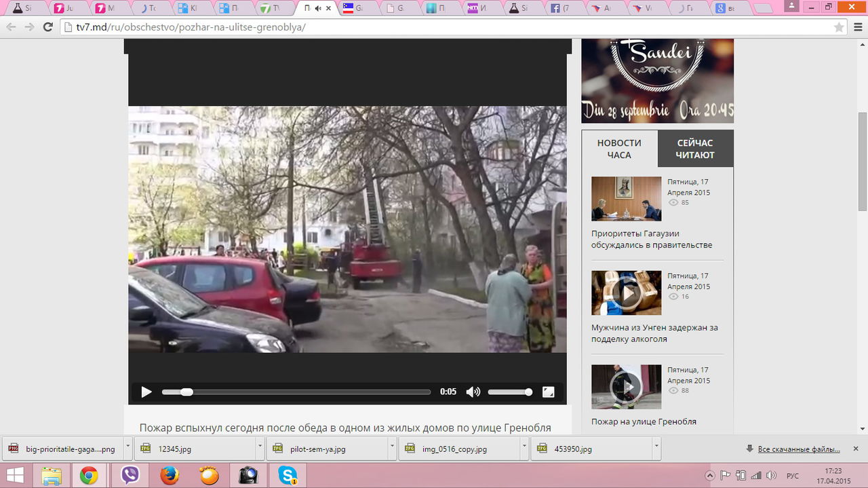Open article Приоритеты Гагаузии обсуждались в правительстве
Viewport: 868px width, 488px height.
click(x=652, y=239)
